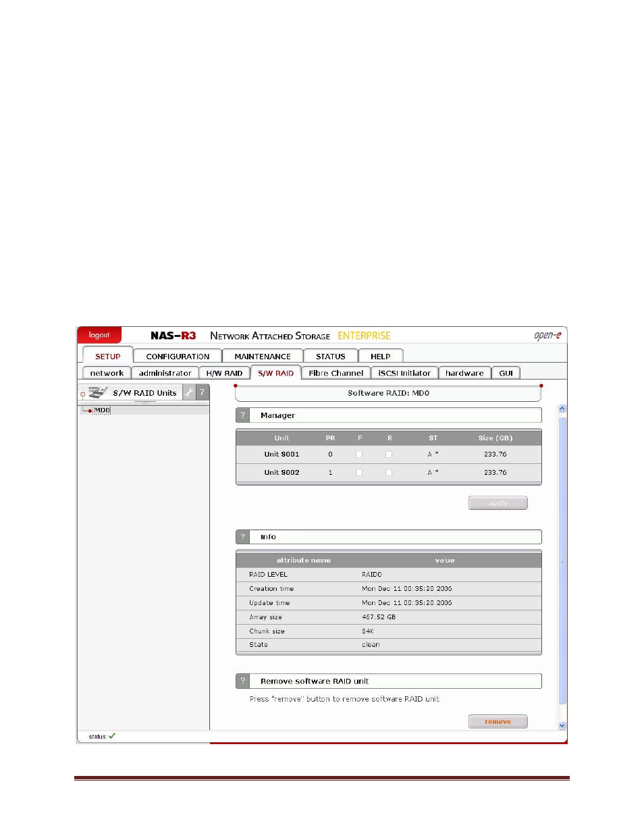The height and width of the screenshot is (834, 644).
Task: Select the administrator sub-tab
Action: [165, 373]
